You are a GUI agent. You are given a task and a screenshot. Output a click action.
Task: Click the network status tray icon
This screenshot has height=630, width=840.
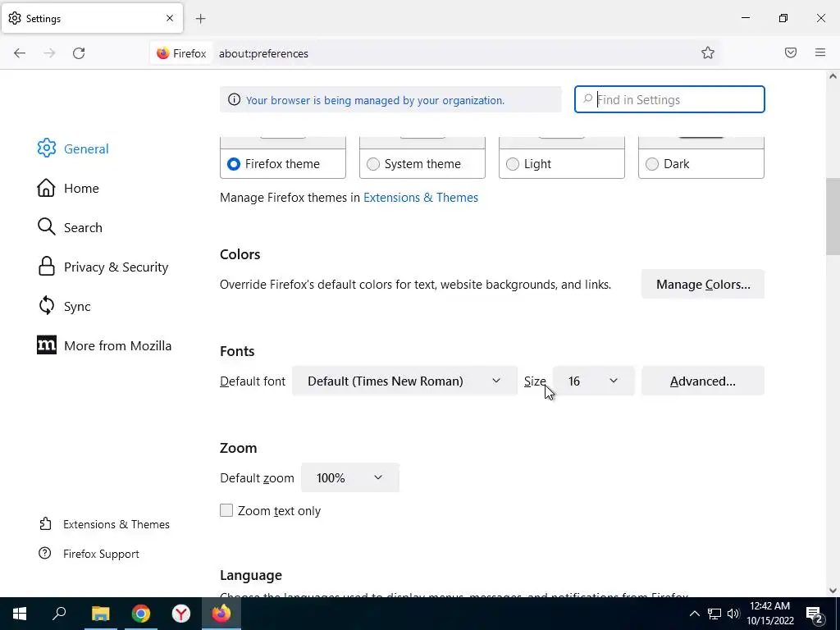click(x=714, y=614)
